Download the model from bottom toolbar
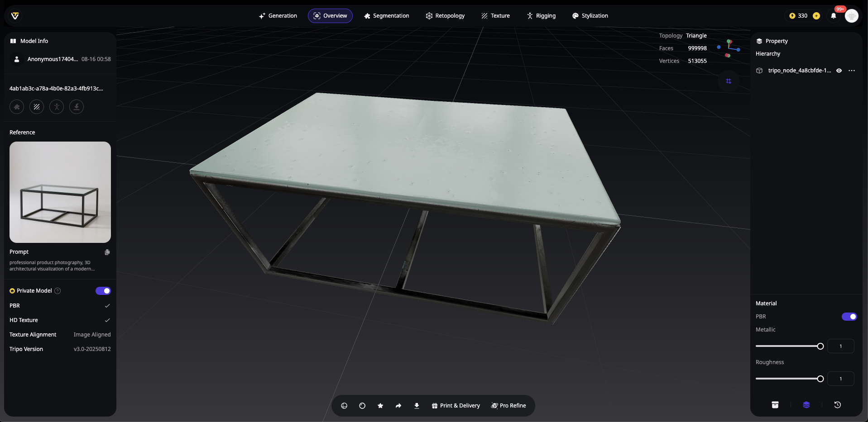Viewport: 868px width, 422px height. pos(417,406)
